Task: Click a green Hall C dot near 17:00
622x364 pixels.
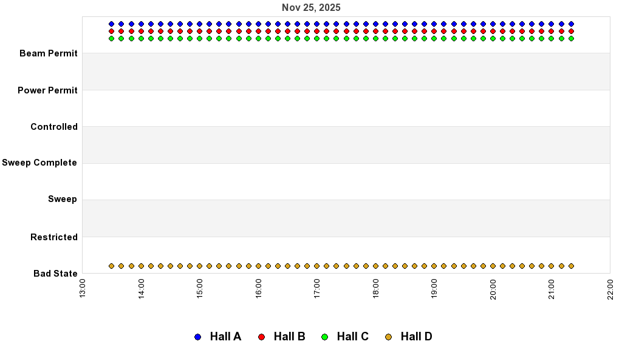Action: pyautogui.click(x=316, y=39)
